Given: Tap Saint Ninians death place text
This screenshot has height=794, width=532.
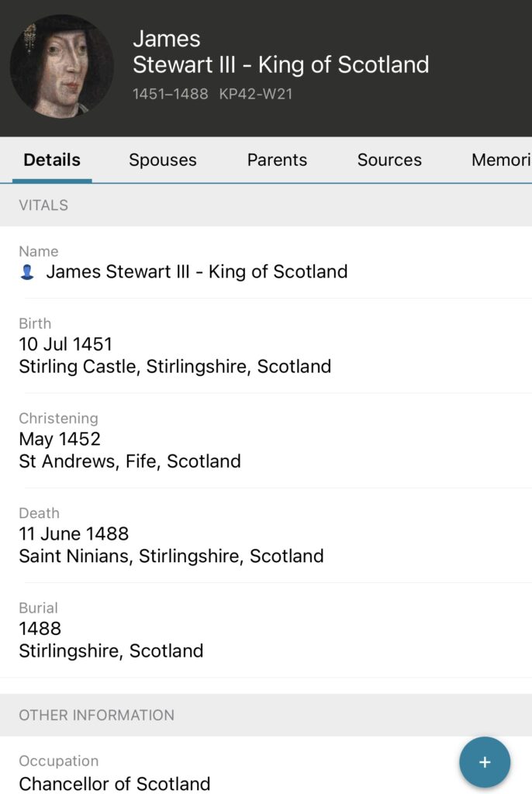Looking at the screenshot, I should (171, 556).
